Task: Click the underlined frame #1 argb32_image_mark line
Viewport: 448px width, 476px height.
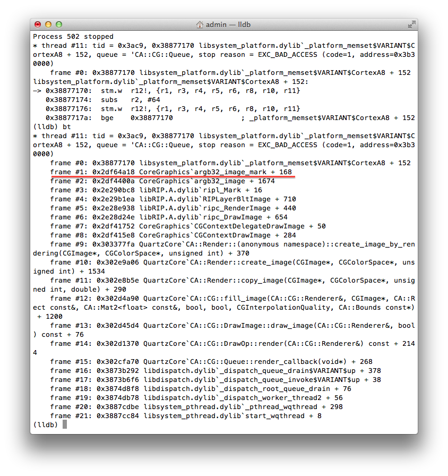Action: pyautogui.click(x=171, y=172)
